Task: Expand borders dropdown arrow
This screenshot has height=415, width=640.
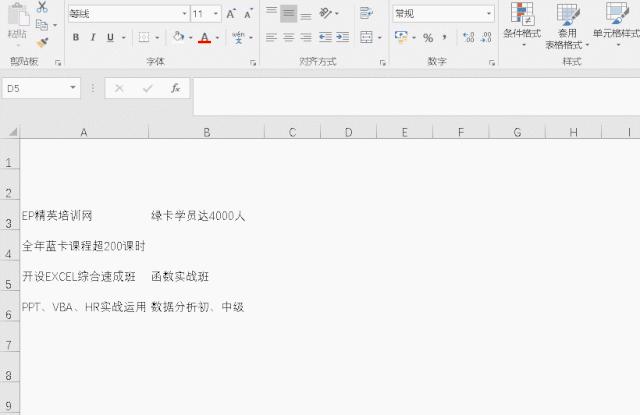Action: click(157, 38)
